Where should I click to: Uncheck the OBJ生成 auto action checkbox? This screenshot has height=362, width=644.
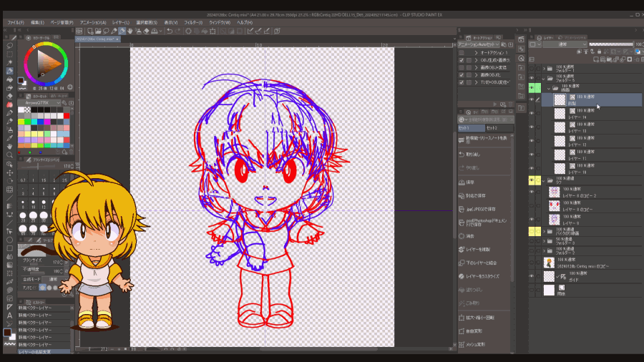click(462, 60)
